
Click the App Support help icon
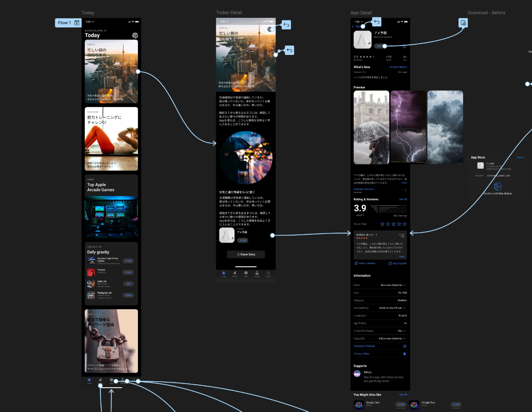tap(390, 263)
